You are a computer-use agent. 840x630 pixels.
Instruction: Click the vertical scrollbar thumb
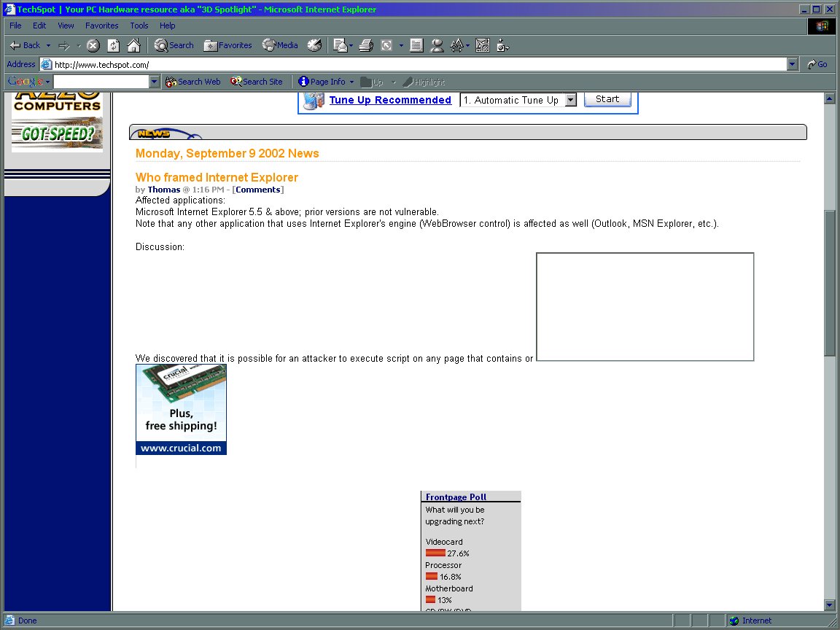(x=829, y=283)
